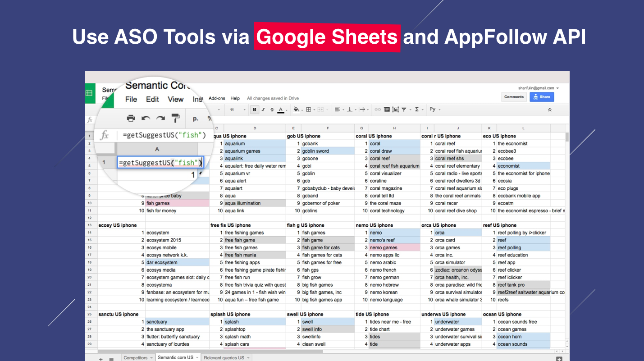
Task: Click the cell 'splashtop'
Action: (255, 329)
